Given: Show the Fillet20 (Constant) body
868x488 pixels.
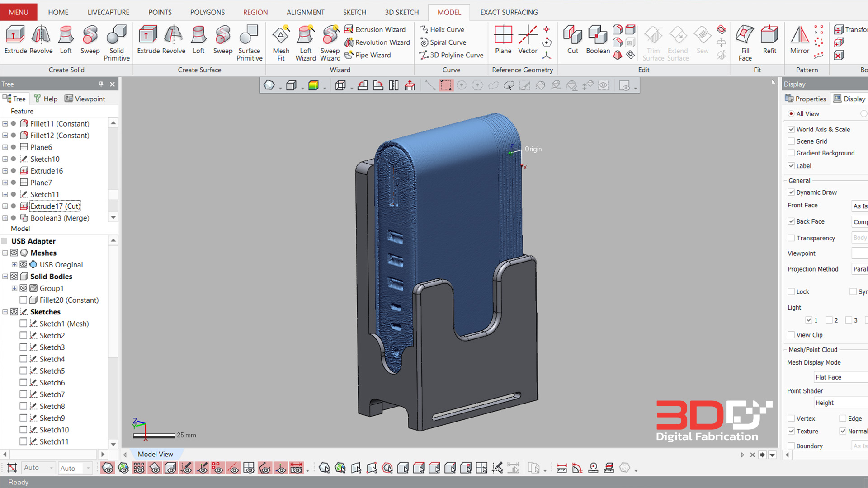Looking at the screenshot, I should coord(24,300).
